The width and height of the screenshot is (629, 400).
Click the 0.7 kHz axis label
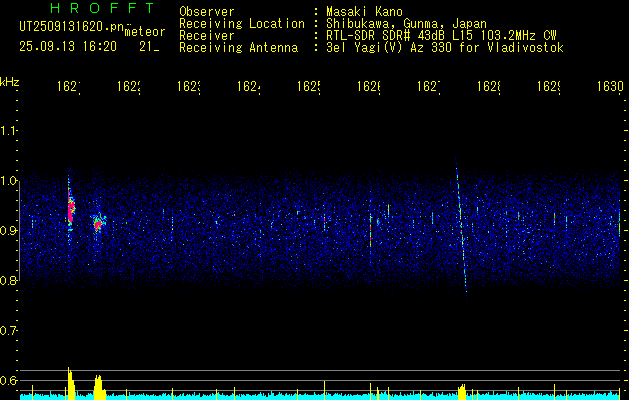[x=8, y=331]
